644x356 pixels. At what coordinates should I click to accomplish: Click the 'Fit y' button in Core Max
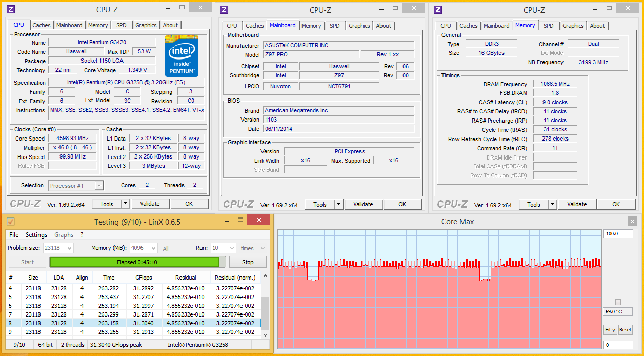(x=610, y=330)
